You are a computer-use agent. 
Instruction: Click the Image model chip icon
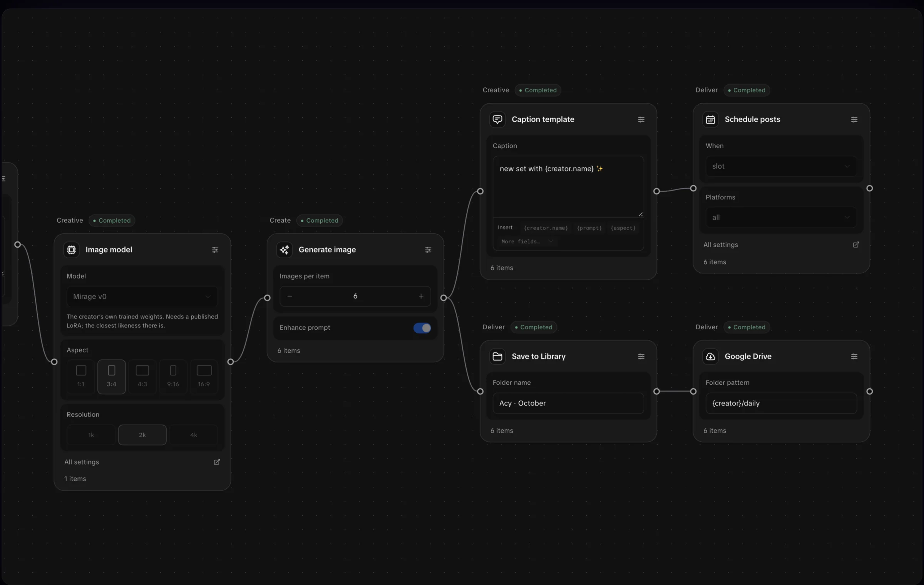71,250
